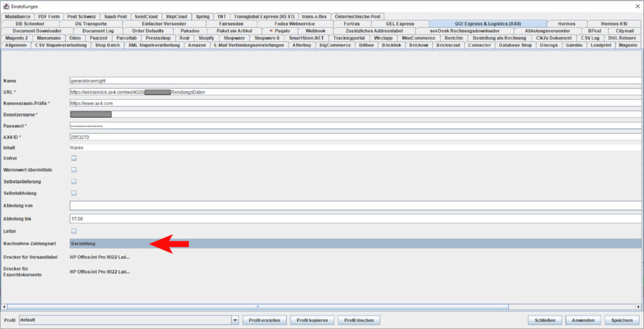Select the Abholungsversender tab
Screen dimensions: 644x329
(x=547, y=31)
